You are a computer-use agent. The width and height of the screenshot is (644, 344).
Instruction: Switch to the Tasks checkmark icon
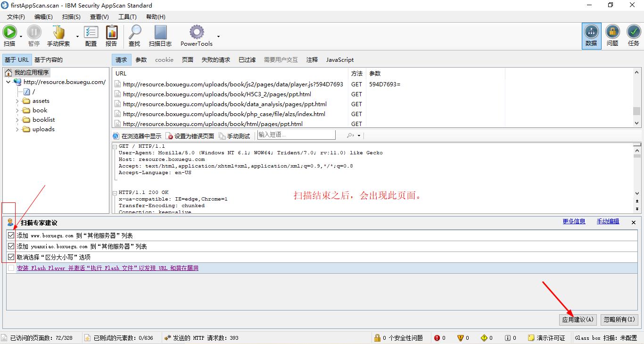[x=634, y=32]
